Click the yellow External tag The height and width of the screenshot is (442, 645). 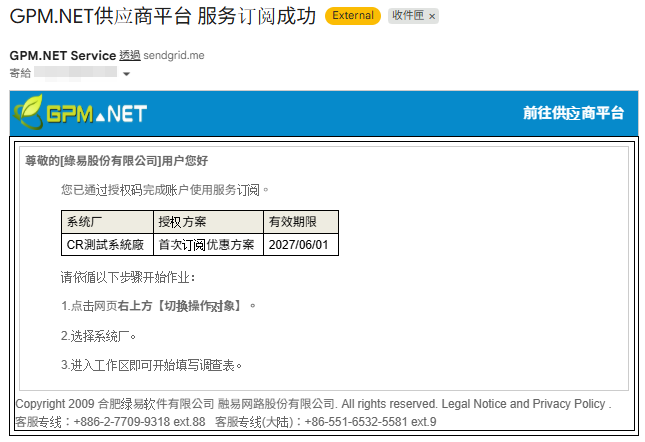pos(353,16)
